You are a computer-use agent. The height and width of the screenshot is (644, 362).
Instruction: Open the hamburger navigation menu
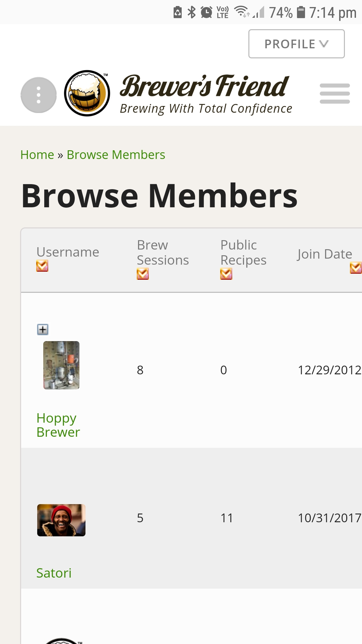tap(335, 94)
